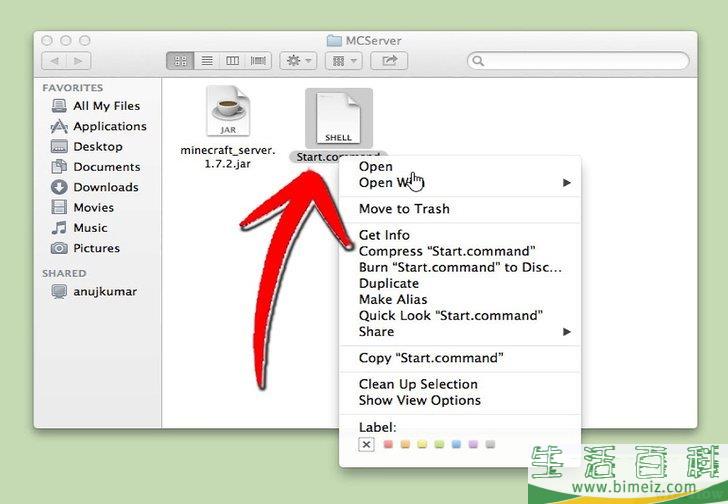Click the Movies filmstrip icon
This screenshot has width=728, height=504.
tap(59, 207)
